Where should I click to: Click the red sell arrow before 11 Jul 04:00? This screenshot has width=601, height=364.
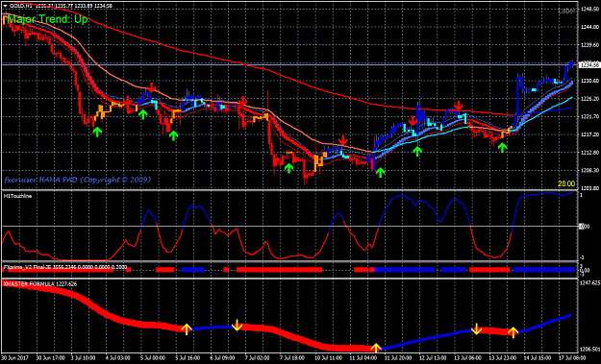click(342, 140)
